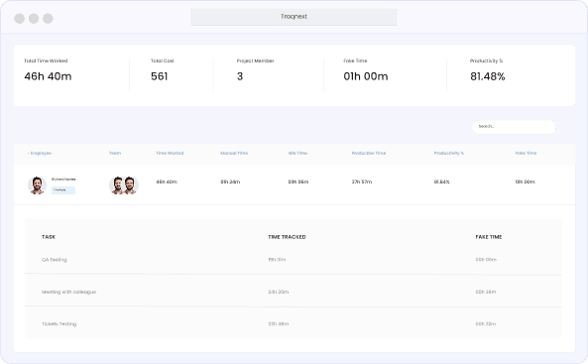Click the employee name beside the avatar
Image resolution: width=588 pixels, height=364 pixels.
click(x=63, y=180)
